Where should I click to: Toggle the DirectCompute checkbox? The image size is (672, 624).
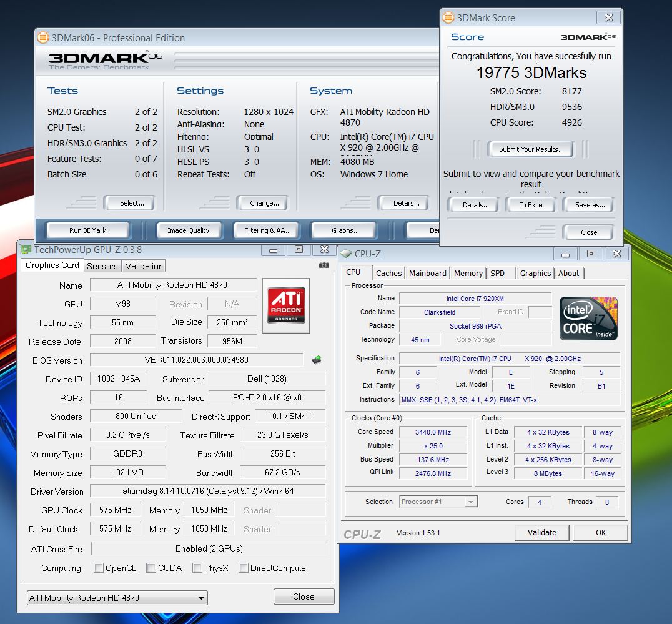pos(244,568)
